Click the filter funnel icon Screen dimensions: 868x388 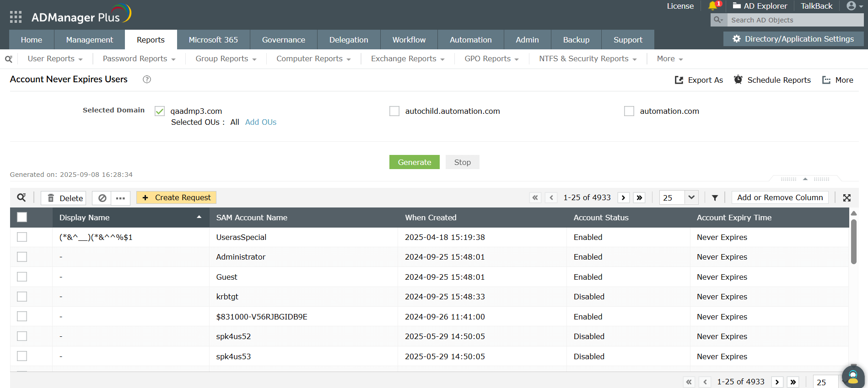coord(715,198)
